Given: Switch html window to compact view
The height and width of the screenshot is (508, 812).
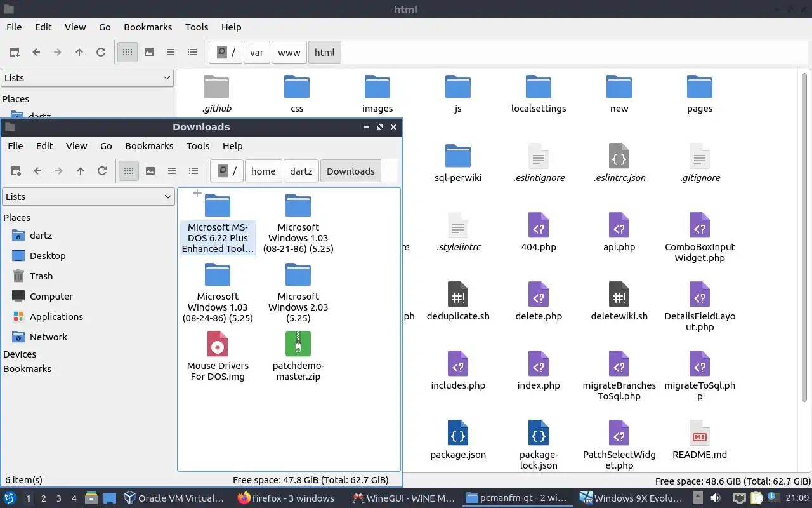Looking at the screenshot, I should click(x=171, y=52).
